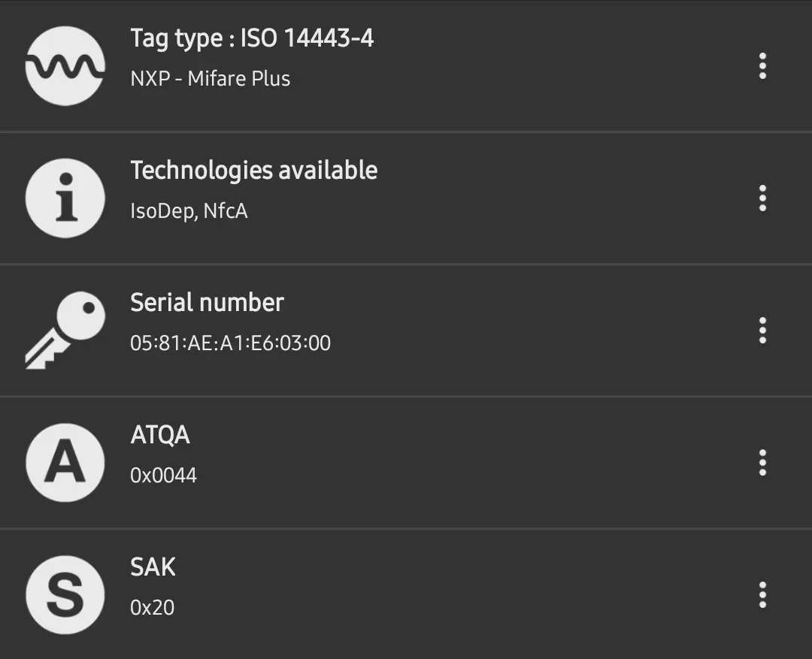Tap the info icon next to Technologies available
Screen dimensions: 812x659
tap(65, 198)
